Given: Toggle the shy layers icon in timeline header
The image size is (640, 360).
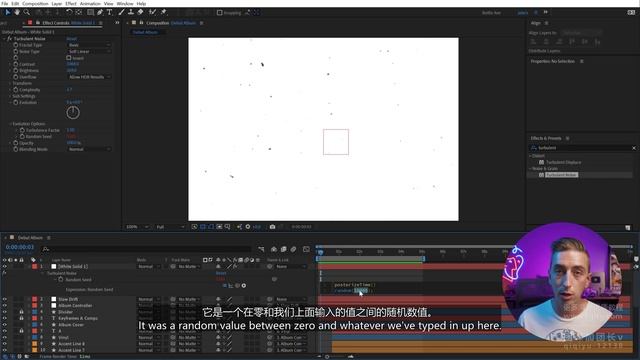Looking at the screenshot, I should click(274, 249).
